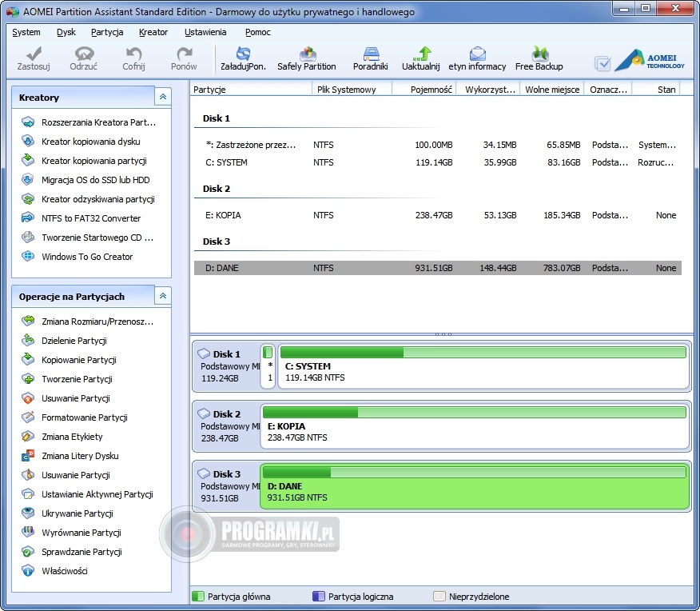Open Kreator odzyskiwania partycji
The height and width of the screenshot is (611, 700).
click(x=88, y=199)
